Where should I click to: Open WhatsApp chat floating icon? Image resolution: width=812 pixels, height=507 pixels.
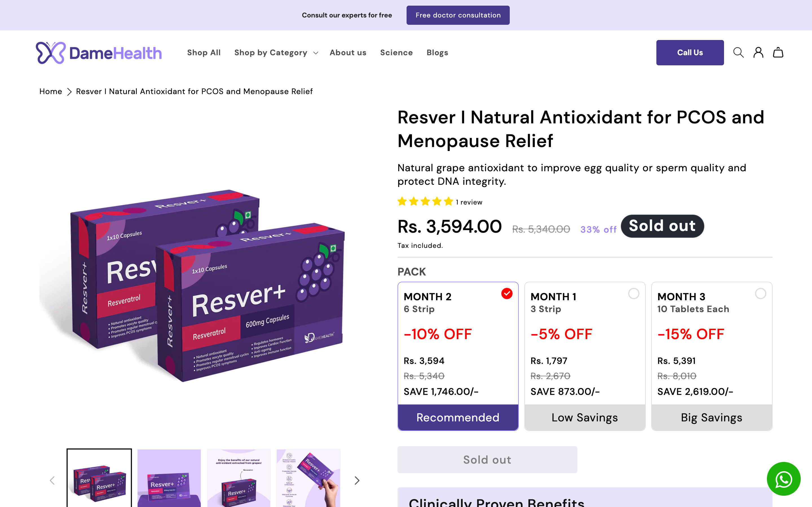pyautogui.click(x=784, y=479)
